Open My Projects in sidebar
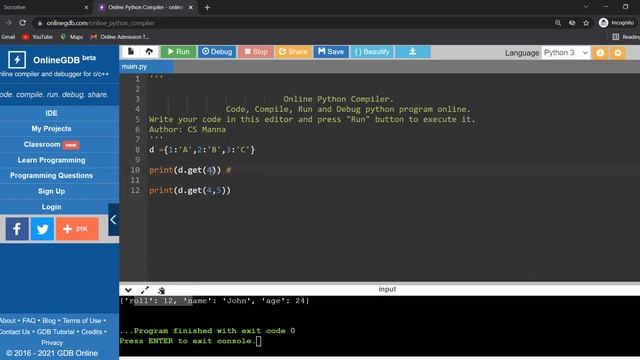 [x=51, y=129]
